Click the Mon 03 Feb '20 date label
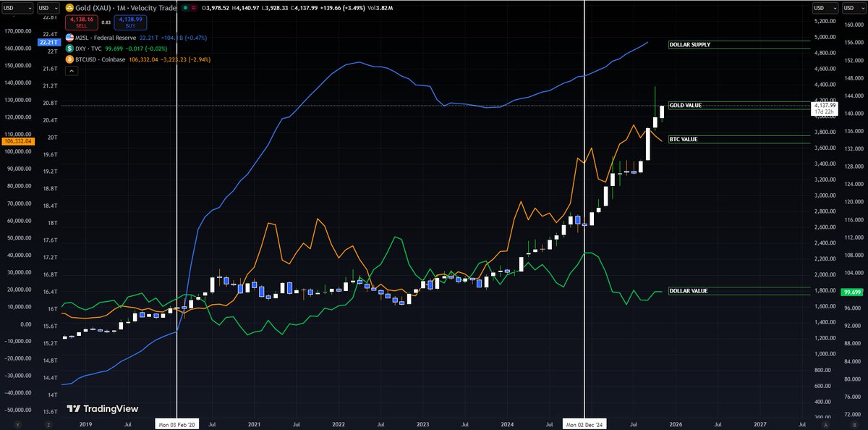 (176, 423)
